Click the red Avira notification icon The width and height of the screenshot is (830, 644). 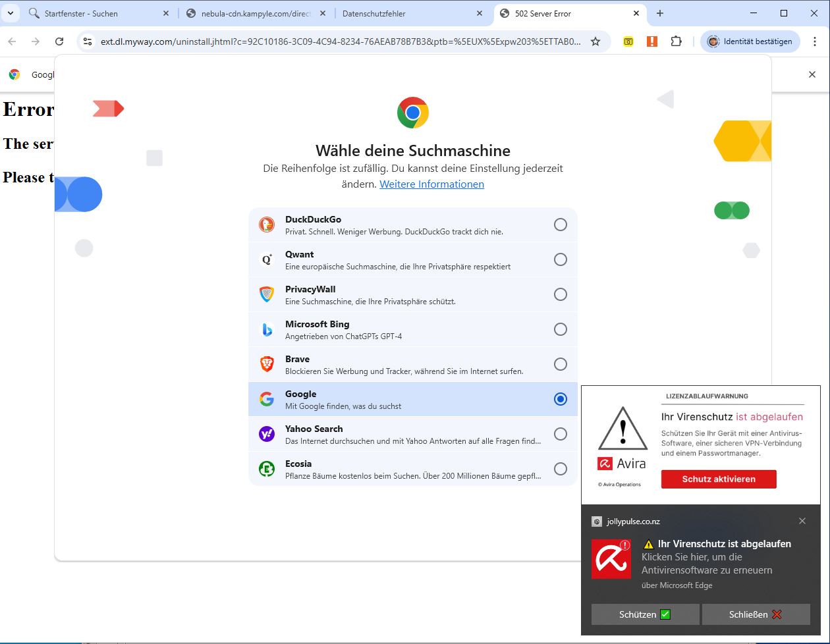[611, 559]
